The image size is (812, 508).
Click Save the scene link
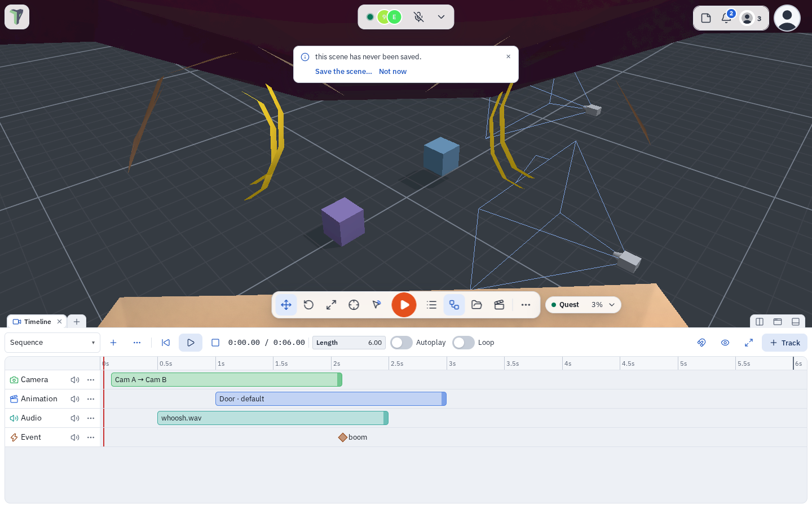click(343, 72)
